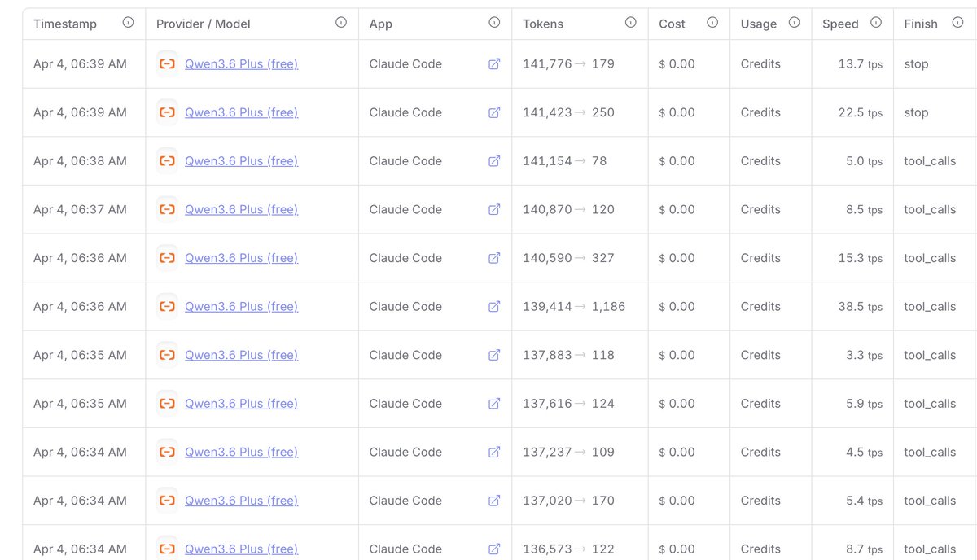Open Qwen3.6 Plus (free) link in 13.7 tps row

(x=241, y=63)
